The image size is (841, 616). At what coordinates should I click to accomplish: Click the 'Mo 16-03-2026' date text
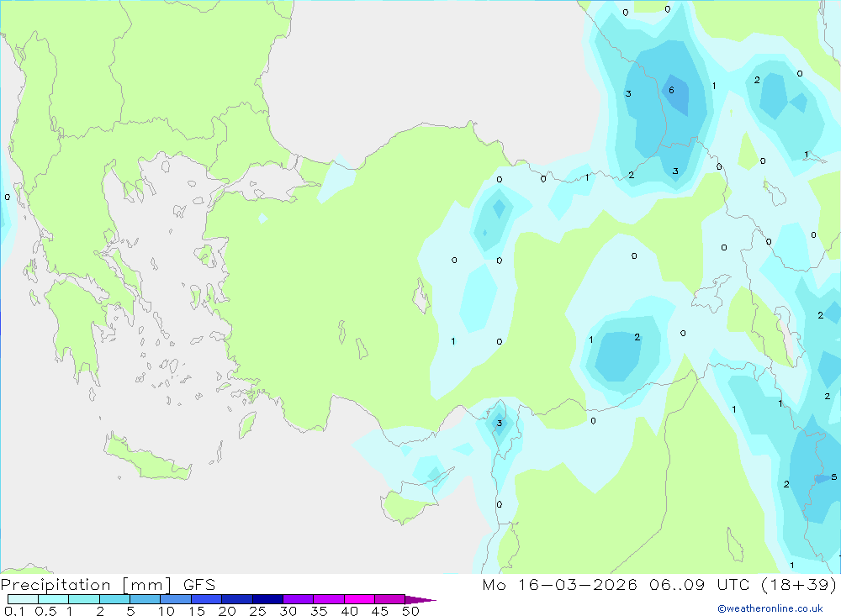559,585
